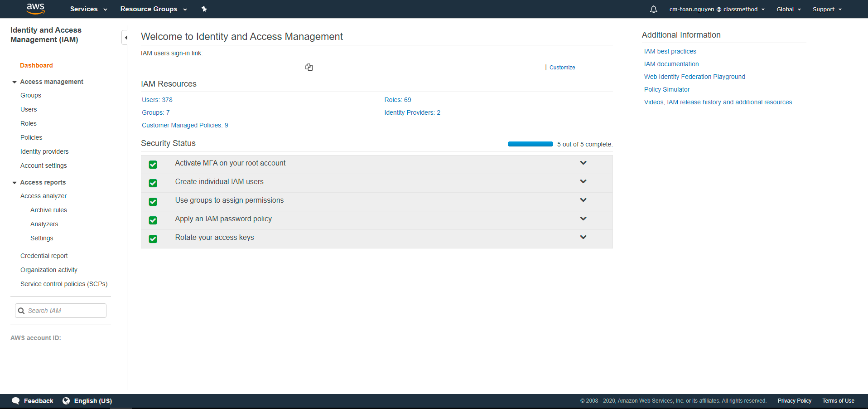The image size is (868, 409).
Task: Collapse the left navigation panel arrow
Action: [126, 38]
